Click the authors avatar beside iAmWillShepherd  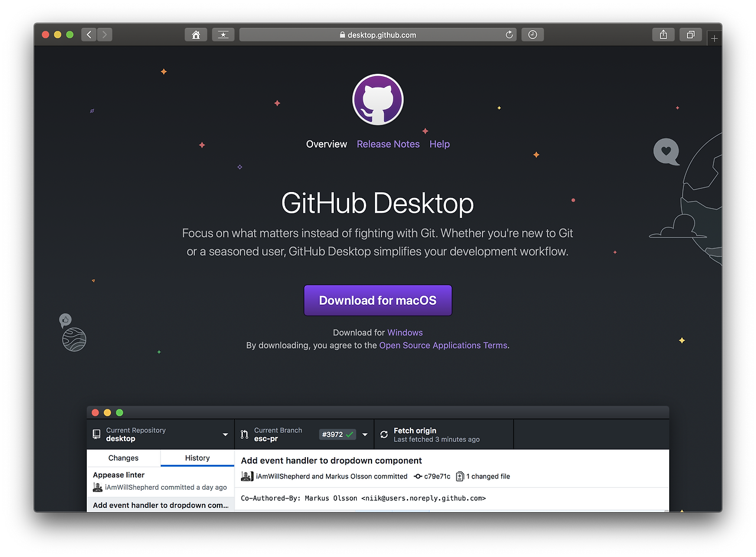247,476
